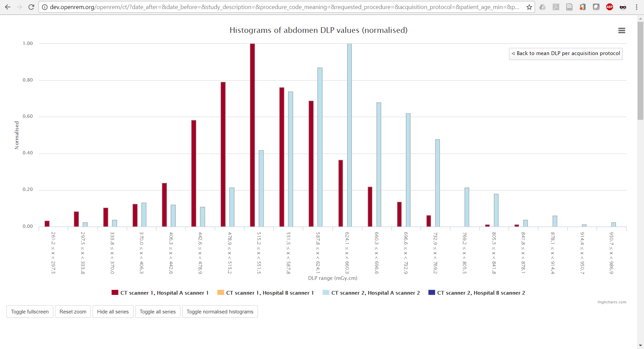Image resolution: width=644 pixels, height=349 pixels.
Task: Open the Chrome three-dot menu
Action: [636, 7]
